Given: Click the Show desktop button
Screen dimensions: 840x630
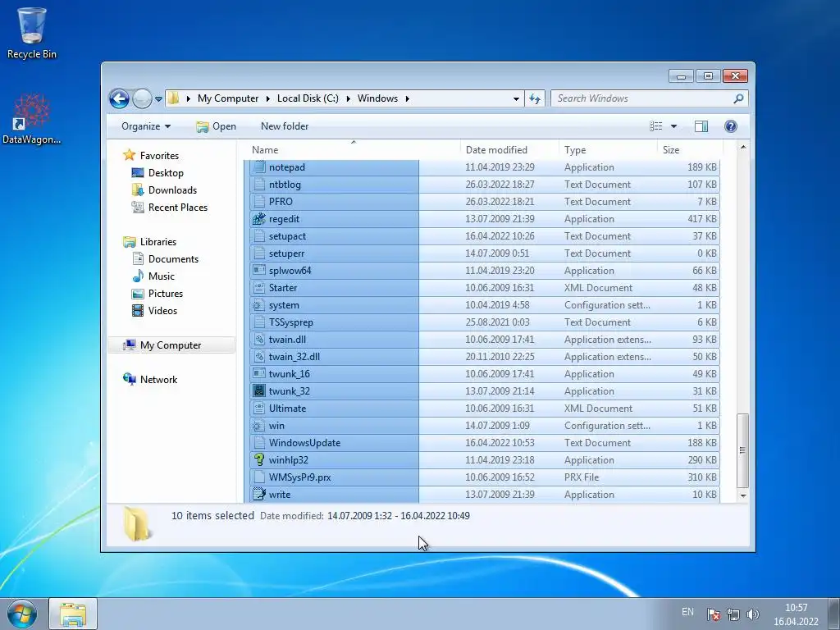Looking at the screenshot, I should [x=834, y=614].
